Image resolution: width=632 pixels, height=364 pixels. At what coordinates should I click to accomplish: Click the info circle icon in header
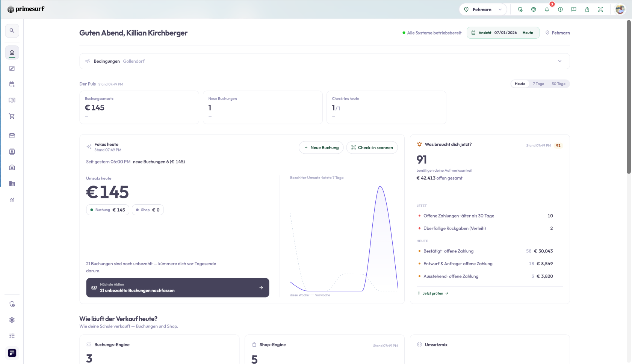(x=560, y=9)
